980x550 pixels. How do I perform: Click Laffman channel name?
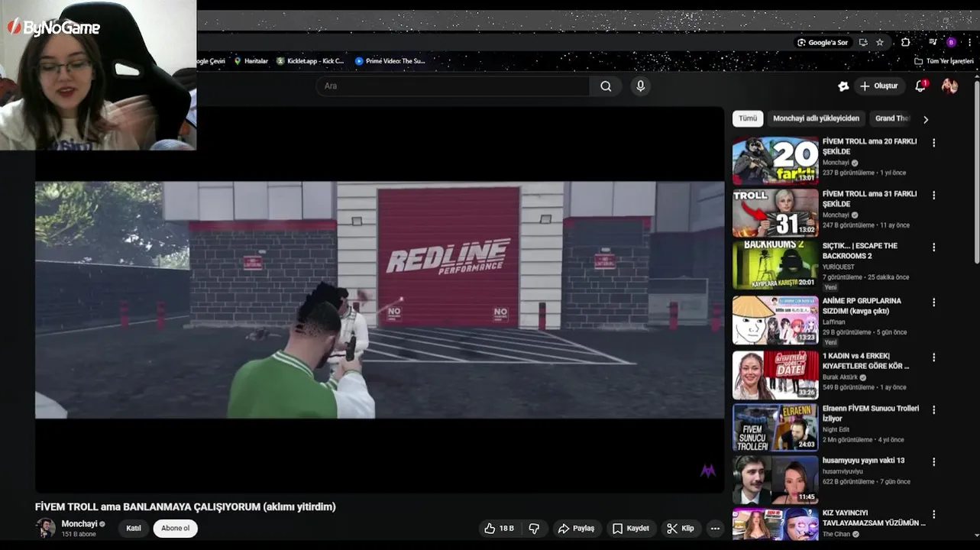(x=836, y=322)
